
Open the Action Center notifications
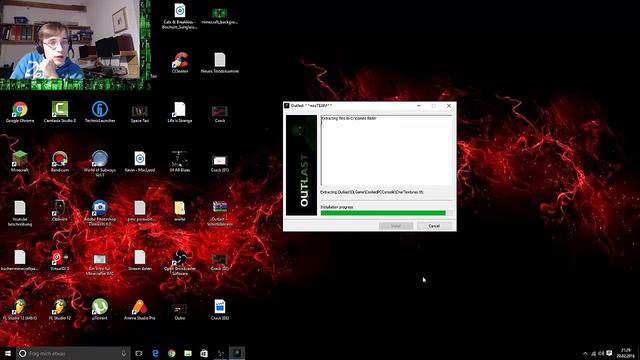(609, 353)
